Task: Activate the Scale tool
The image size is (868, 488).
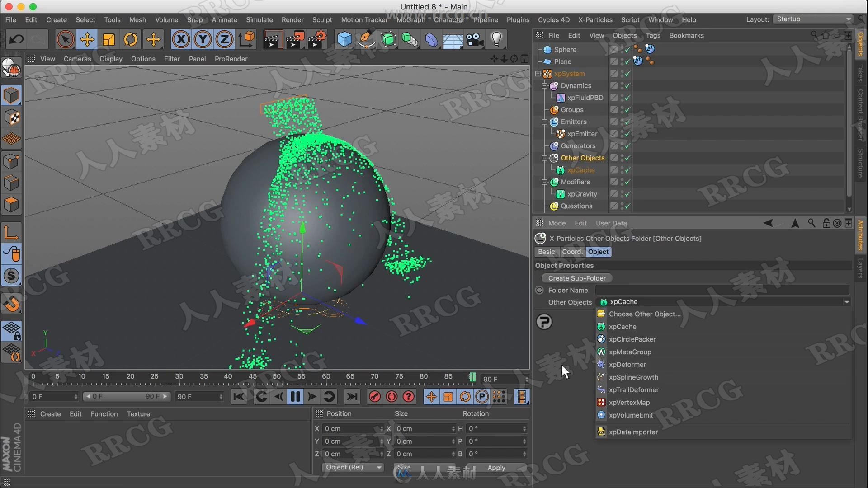Action: (109, 40)
